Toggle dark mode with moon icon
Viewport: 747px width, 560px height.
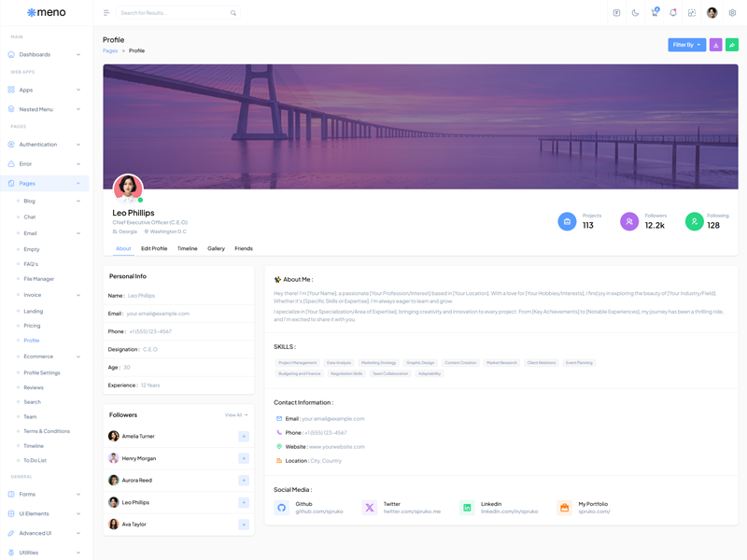[635, 13]
